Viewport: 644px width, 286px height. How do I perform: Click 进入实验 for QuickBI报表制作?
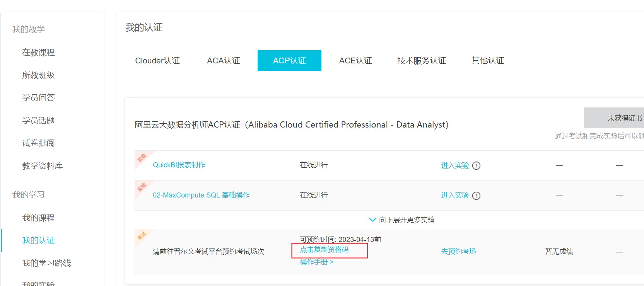click(x=455, y=165)
